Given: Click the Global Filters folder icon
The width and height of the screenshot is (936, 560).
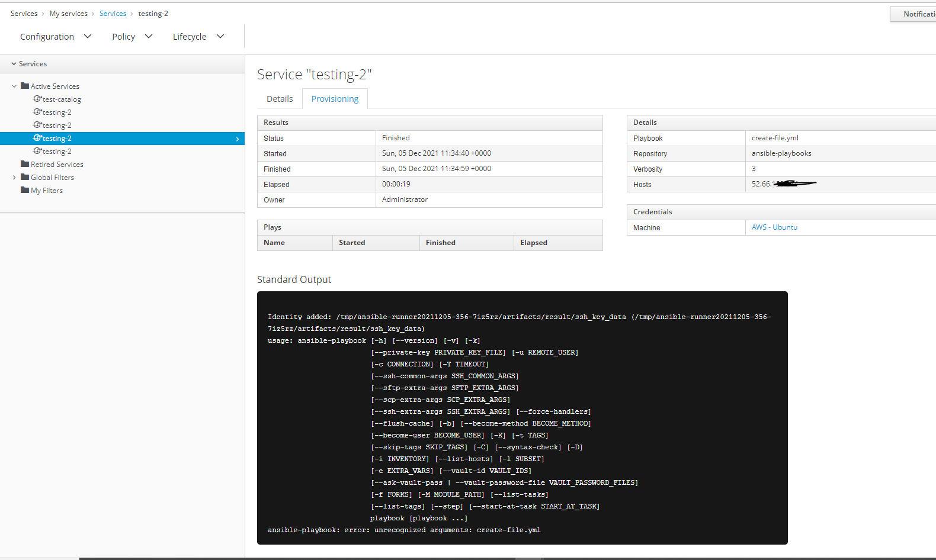Looking at the screenshot, I should 25,177.
